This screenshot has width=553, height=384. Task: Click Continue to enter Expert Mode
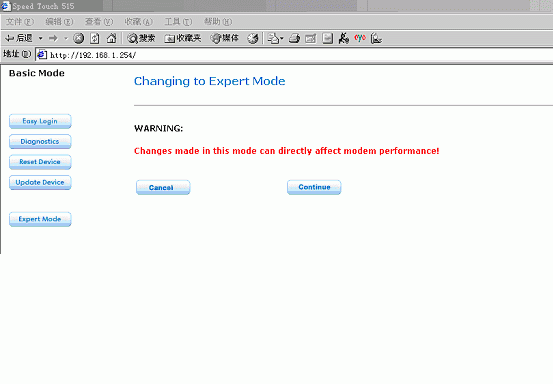click(x=314, y=187)
